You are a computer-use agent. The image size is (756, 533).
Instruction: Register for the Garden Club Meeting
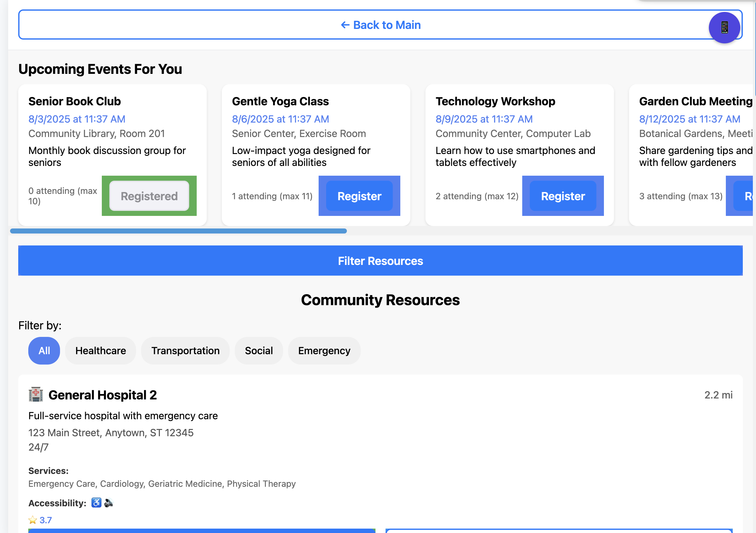[744, 196]
